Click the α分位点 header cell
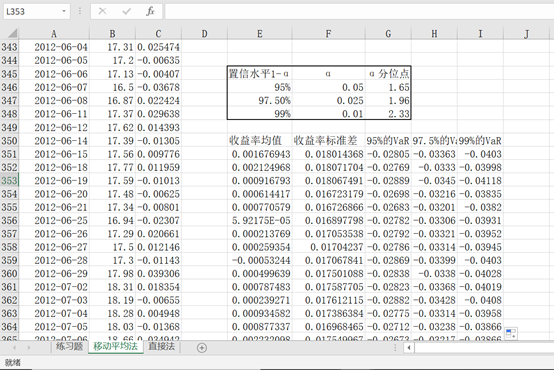Screen dimensions: 554x370 (388, 74)
